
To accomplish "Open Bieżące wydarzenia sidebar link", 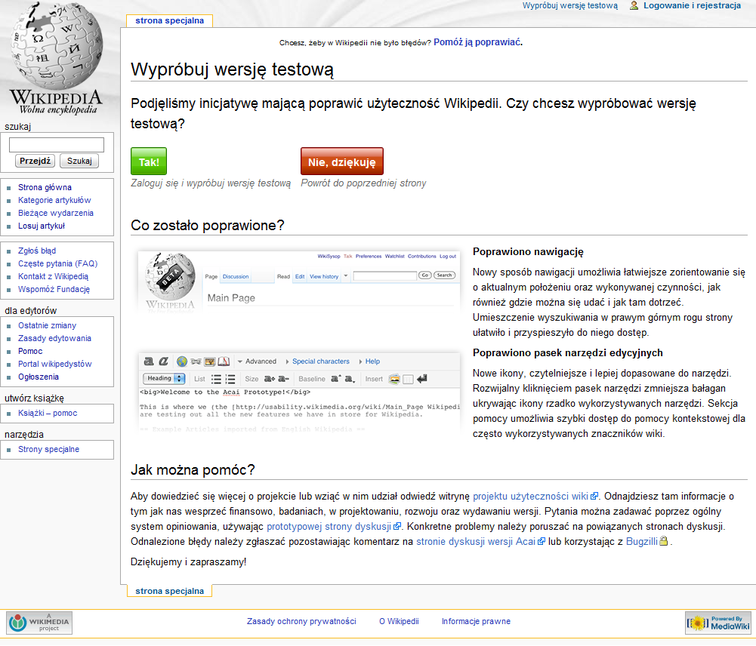I will coord(56,213).
